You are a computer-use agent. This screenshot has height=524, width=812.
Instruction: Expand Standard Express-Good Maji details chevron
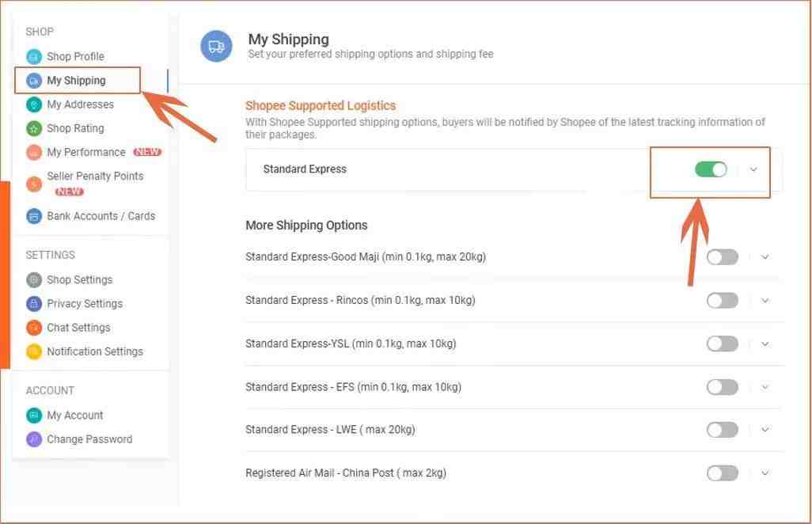(x=765, y=256)
